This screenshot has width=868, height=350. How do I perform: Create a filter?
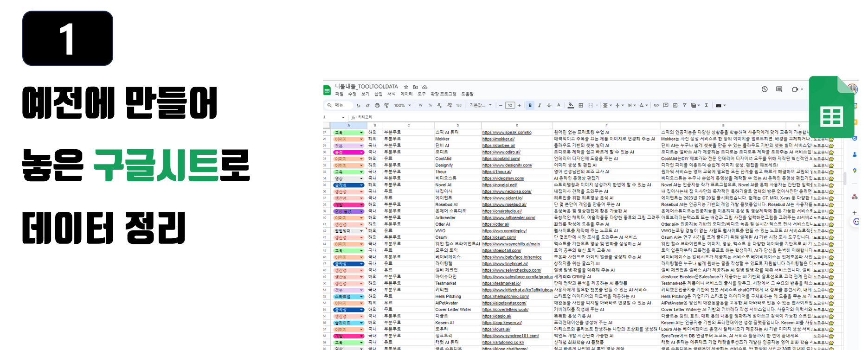(x=684, y=105)
